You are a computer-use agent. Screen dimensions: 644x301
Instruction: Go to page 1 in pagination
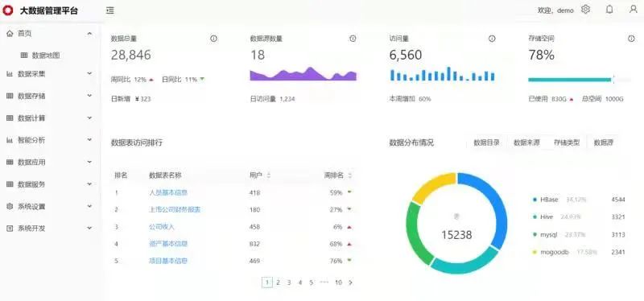coord(267,282)
